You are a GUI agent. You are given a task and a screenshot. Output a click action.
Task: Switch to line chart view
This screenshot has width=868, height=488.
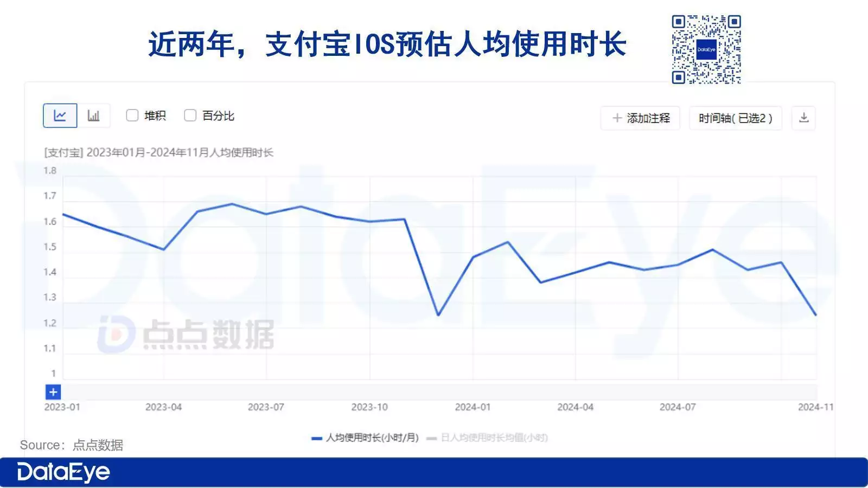coord(60,115)
